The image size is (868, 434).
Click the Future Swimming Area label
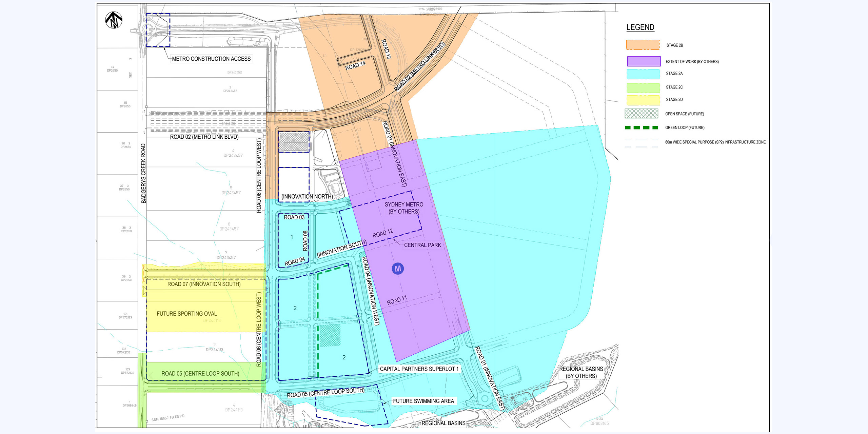tap(423, 401)
